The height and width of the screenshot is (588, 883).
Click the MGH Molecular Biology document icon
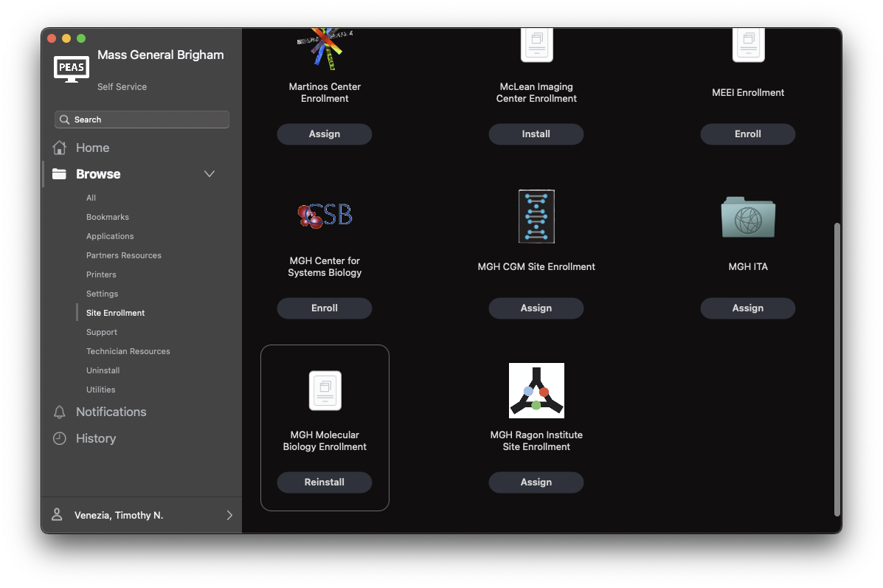(x=325, y=390)
